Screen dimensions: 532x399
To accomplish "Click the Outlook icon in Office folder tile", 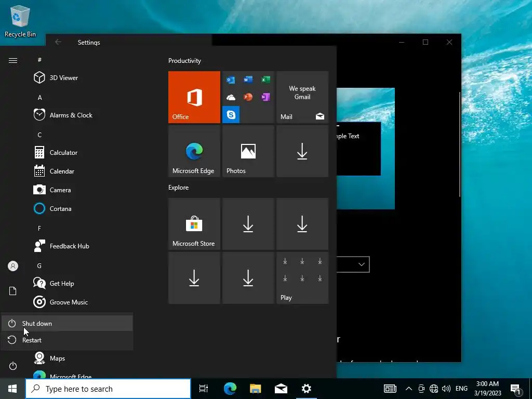I will click(231, 80).
